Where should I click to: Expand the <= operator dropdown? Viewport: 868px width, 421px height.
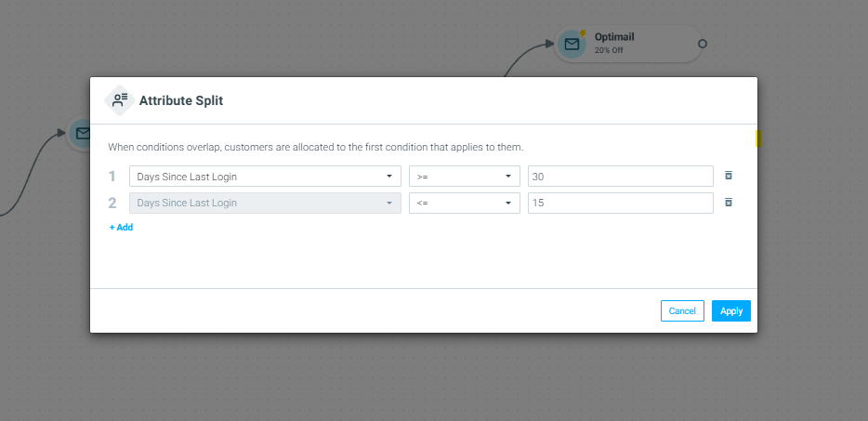[465, 203]
